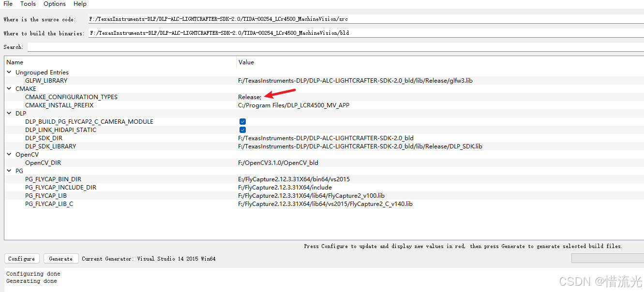The height and width of the screenshot is (292, 644).
Task: Click the 'F:/OpenCV3.1.0/OpenCV_bld' value
Action: [278, 163]
